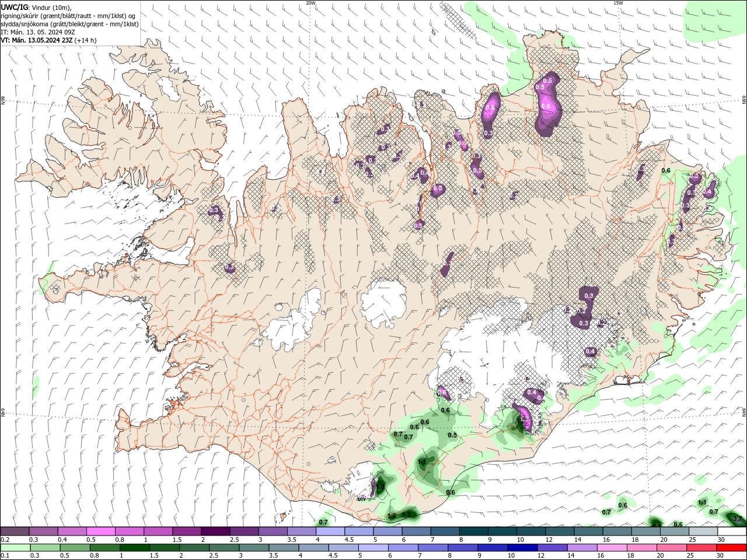
Task: Pick the orchid 0.4 swatch in upper legend
Action: pyautogui.click(x=72, y=531)
